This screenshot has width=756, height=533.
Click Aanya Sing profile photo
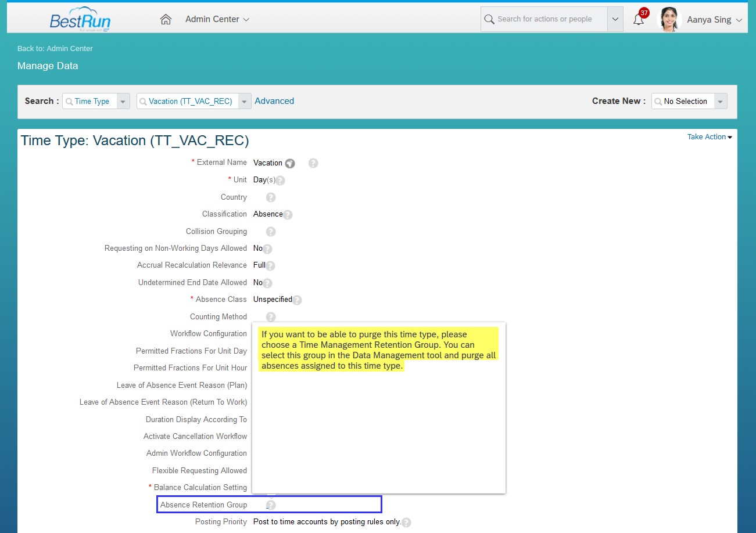pyautogui.click(x=669, y=19)
